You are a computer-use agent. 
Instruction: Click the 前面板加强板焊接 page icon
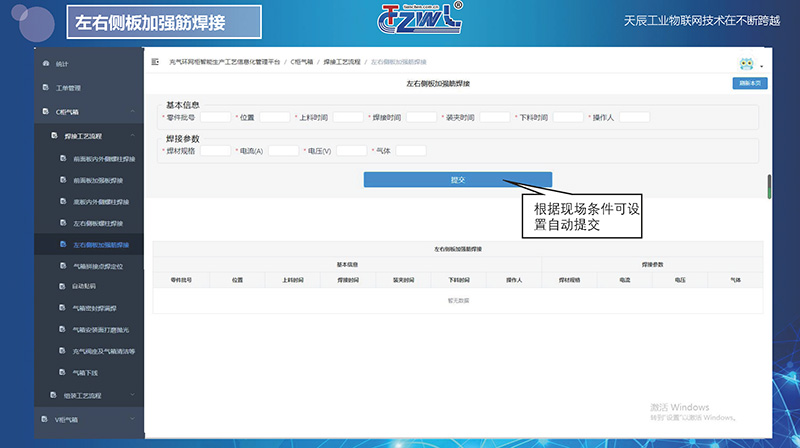coord(63,180)
